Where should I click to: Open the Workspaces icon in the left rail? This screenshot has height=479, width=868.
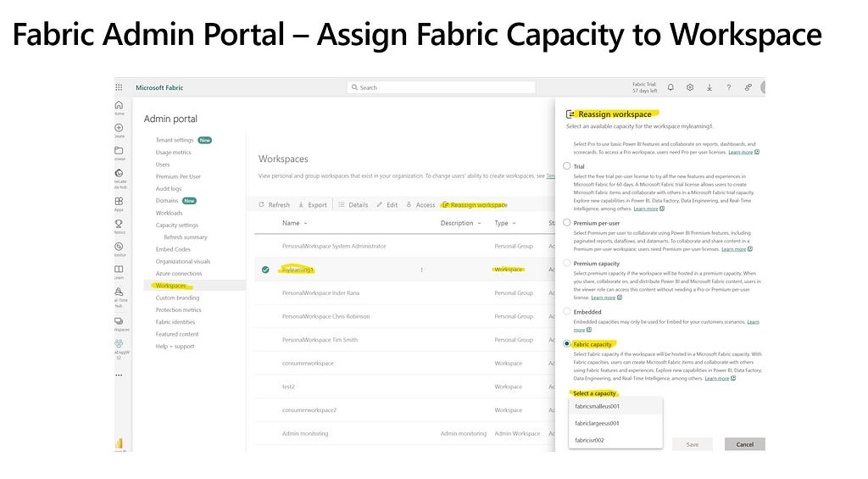click(x=119, y=321)
